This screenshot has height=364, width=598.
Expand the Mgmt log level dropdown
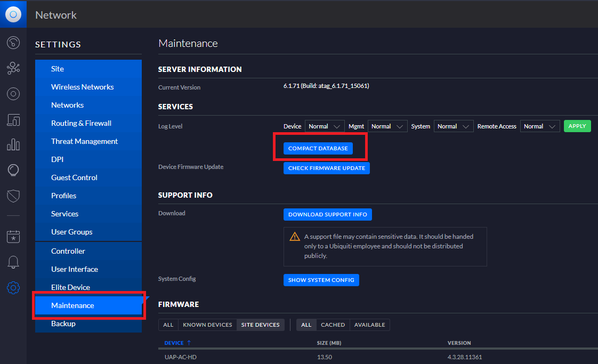tap(387, 126)
